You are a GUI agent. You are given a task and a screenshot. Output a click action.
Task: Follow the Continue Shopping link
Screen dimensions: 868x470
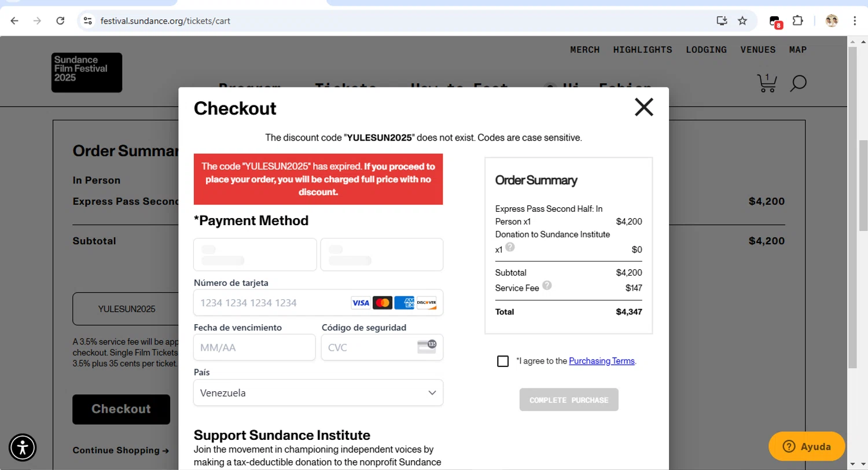tap(121, 450)
